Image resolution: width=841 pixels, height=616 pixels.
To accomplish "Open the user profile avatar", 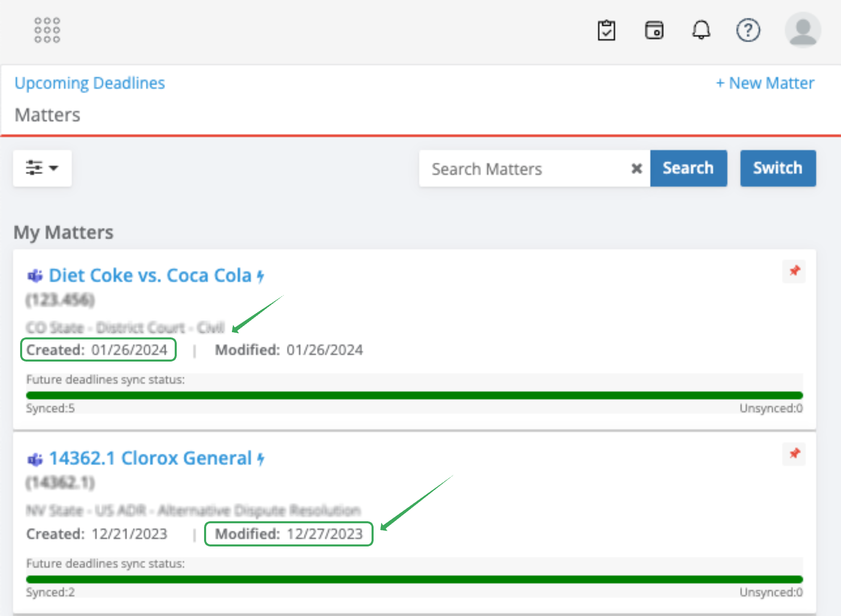I will [803, 30].
